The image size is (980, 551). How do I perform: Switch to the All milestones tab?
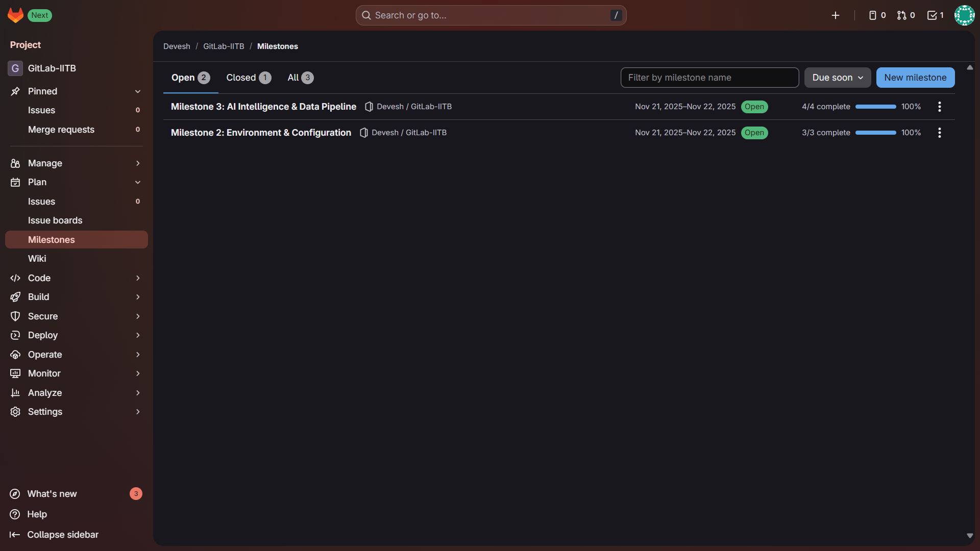[300, 78]
